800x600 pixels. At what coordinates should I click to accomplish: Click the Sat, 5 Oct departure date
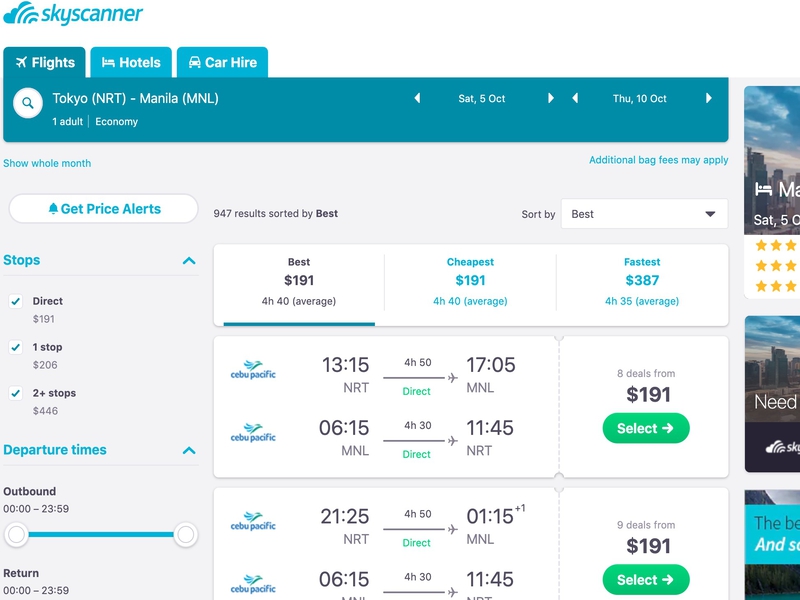pos(482,98)
